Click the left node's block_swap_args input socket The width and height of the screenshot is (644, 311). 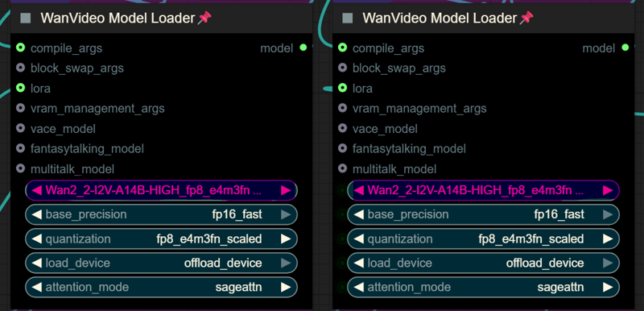(x=21, y=68)
